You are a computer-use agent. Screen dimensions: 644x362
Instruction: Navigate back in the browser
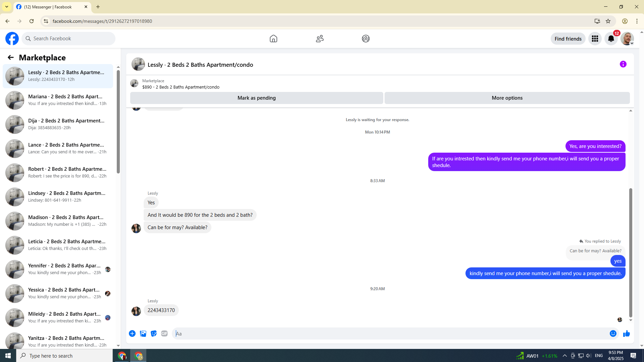(x=7, y=21)
